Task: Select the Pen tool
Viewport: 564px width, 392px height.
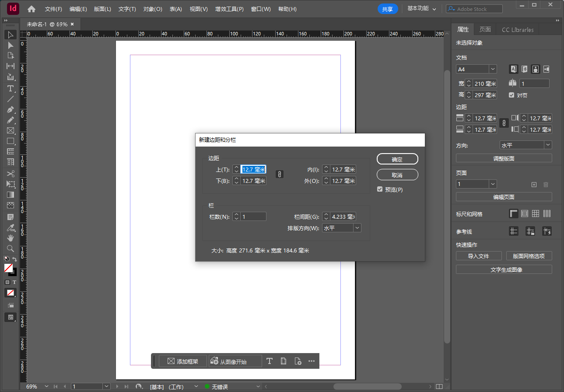Action: pyautogui.click(x=10, y=109)
